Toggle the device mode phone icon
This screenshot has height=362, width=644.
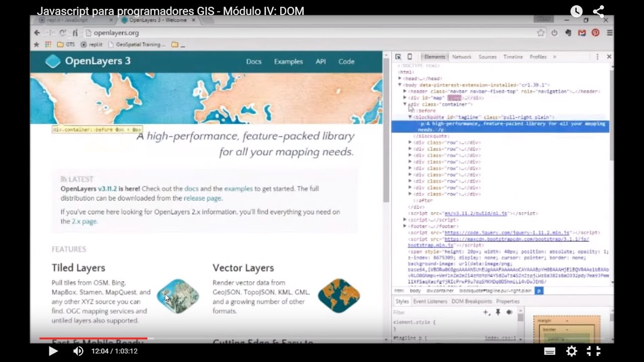click(410, 57)
